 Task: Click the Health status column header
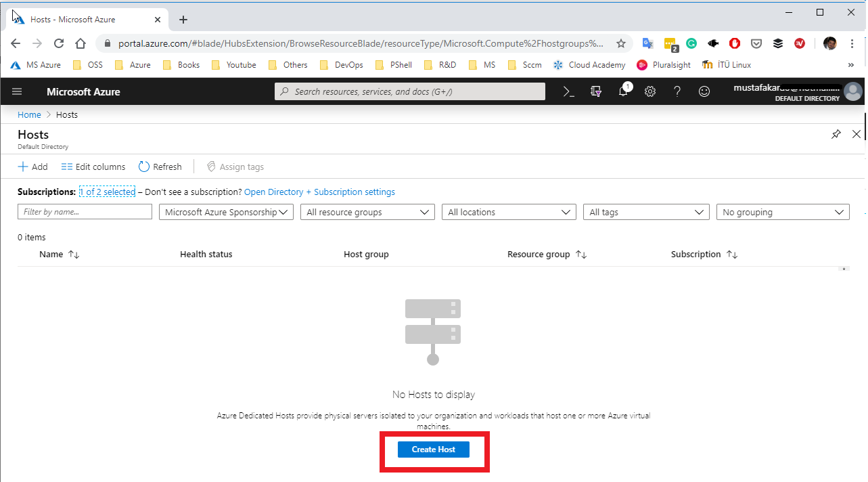206,255
